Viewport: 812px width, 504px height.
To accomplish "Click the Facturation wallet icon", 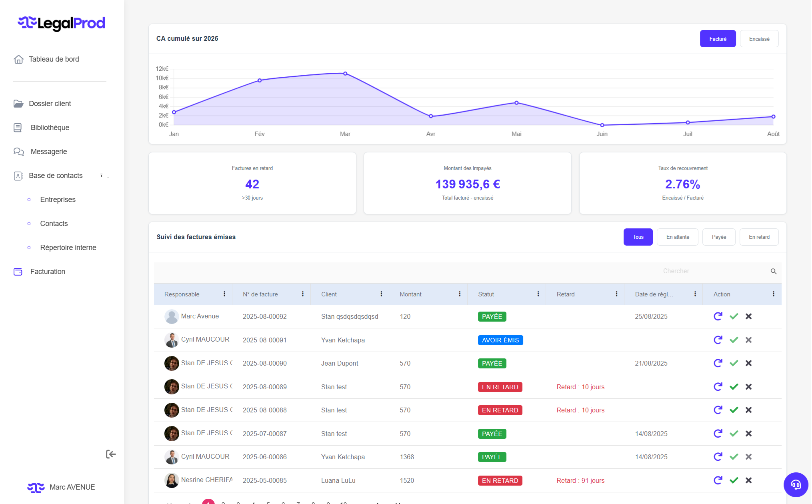I will coord(18,272).
